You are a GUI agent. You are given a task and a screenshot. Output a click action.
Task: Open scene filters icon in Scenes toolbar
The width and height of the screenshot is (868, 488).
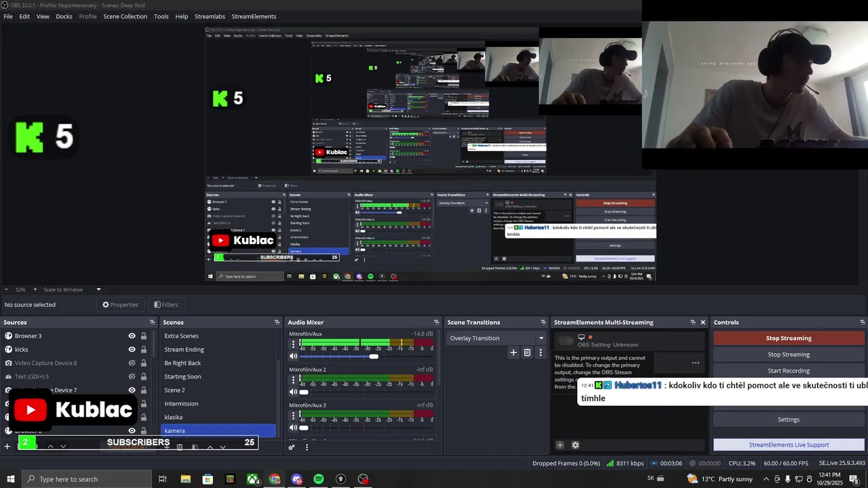point(195,447)
